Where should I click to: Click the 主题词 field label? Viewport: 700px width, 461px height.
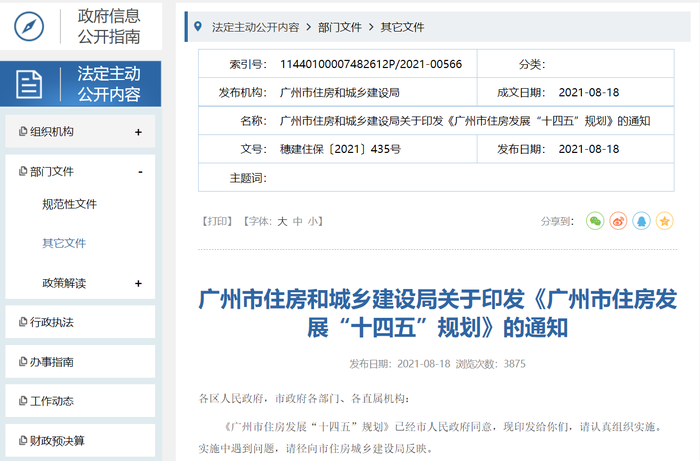[248, 178]
